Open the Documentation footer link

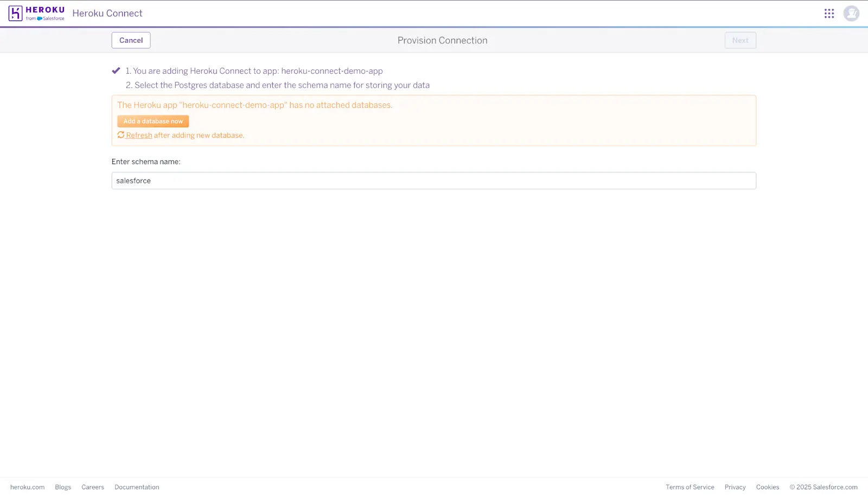pos(137,487)
